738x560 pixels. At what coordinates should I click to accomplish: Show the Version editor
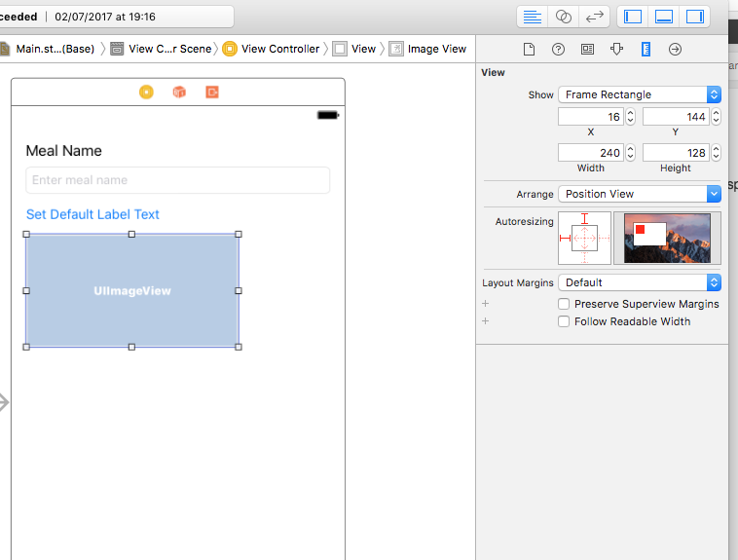(x=595, y=17)
